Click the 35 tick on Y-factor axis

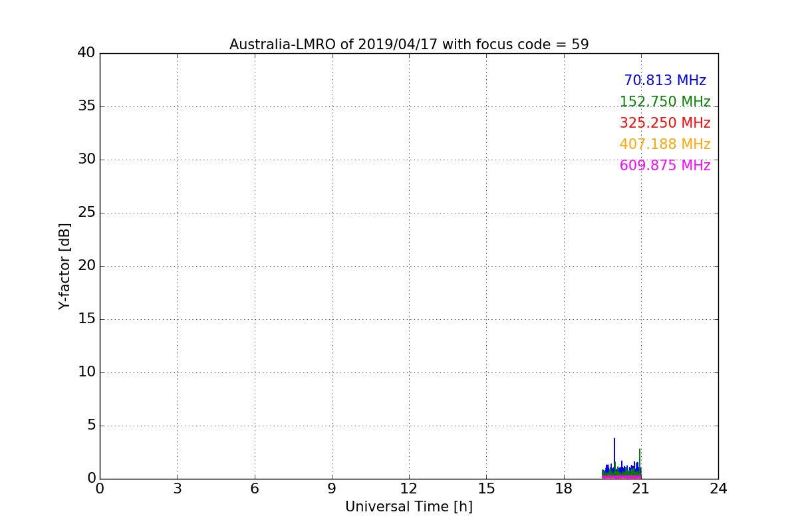pyautogui.click(x=86, y=106)
